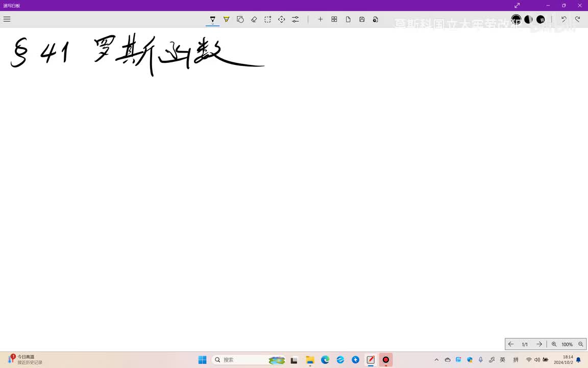This screenshot has width=588, height=368.
Task: Switch the 英 input language indicator
Action: [x=502, y=360]
